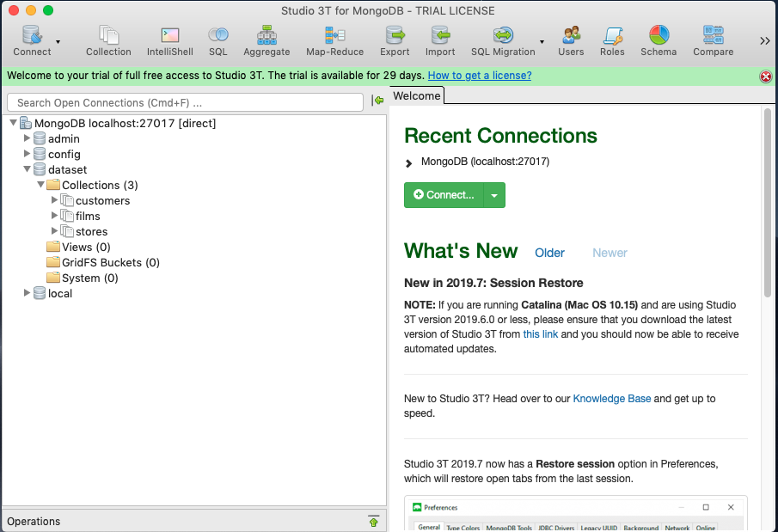Collapse the MongoDB localhost:27017 connection node
Screen dimensions: 778x532
coord(14,123)
